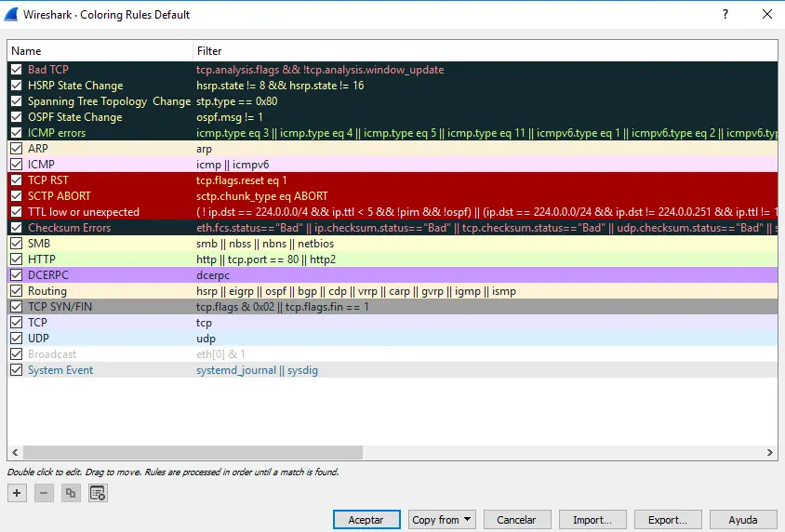Click the Export... button

point(668,520)
